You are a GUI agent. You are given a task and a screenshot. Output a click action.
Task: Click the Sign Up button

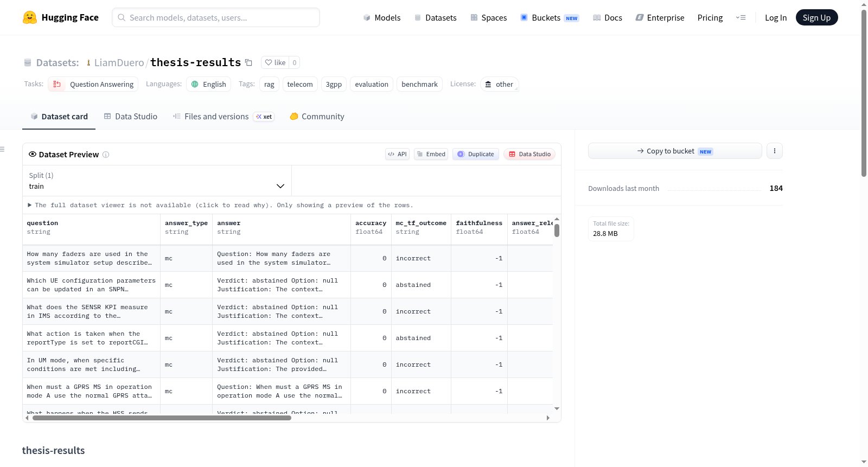click(x=816, y=17)
